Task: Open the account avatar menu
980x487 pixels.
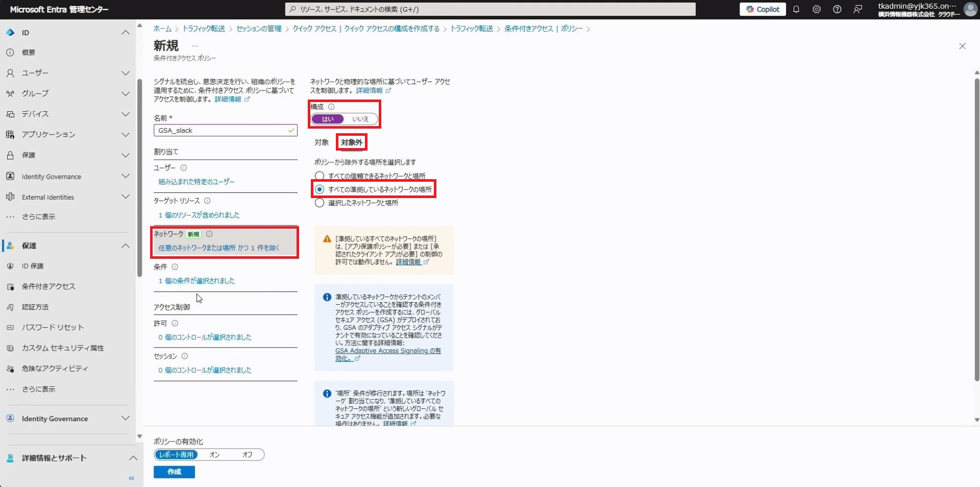Action: point(970,9)
